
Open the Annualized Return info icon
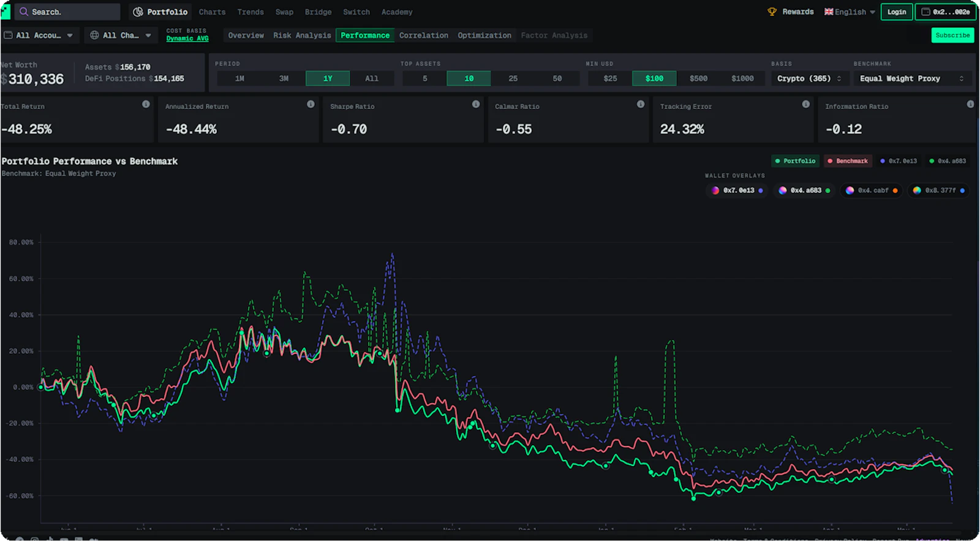coord(311,104)
